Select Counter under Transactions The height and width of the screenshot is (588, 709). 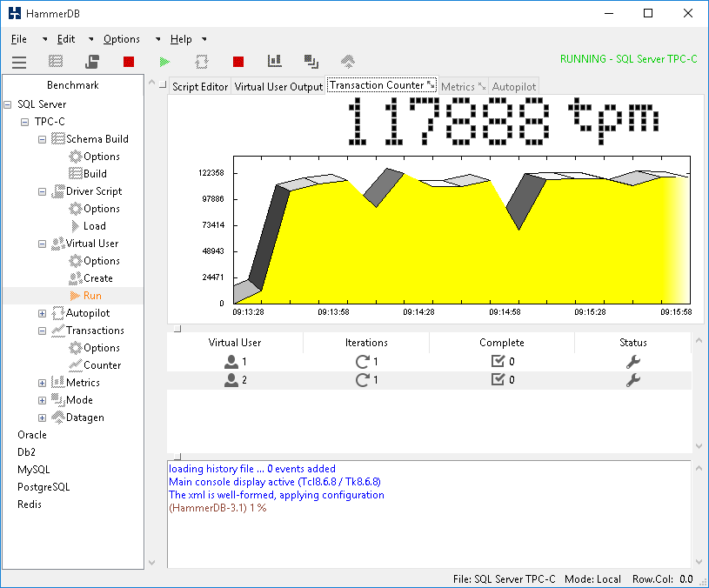[x=95, y=365]
